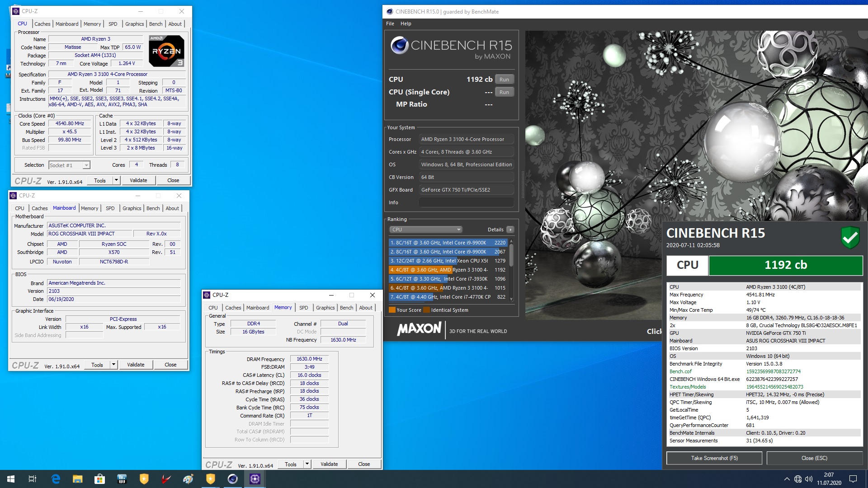Click the Cinebench sphere logo in the header
The image size is (868, 488).
[x=399, y=45]
